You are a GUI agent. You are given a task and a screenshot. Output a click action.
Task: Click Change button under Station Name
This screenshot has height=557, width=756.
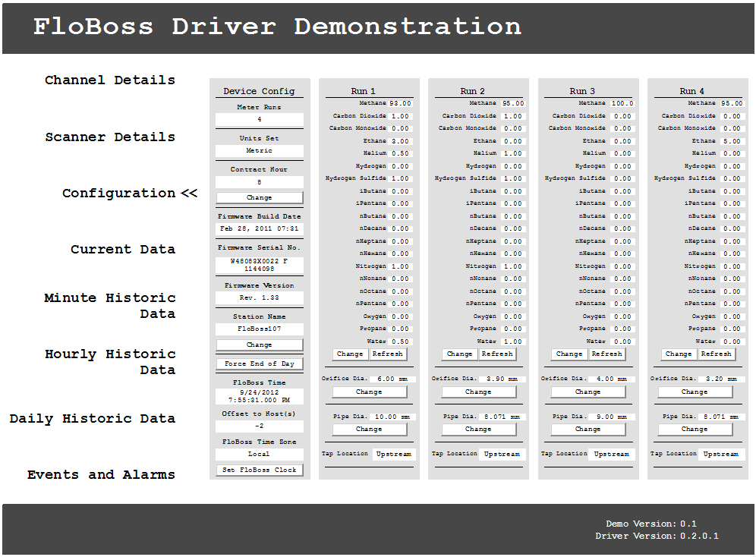pos(260,345)
